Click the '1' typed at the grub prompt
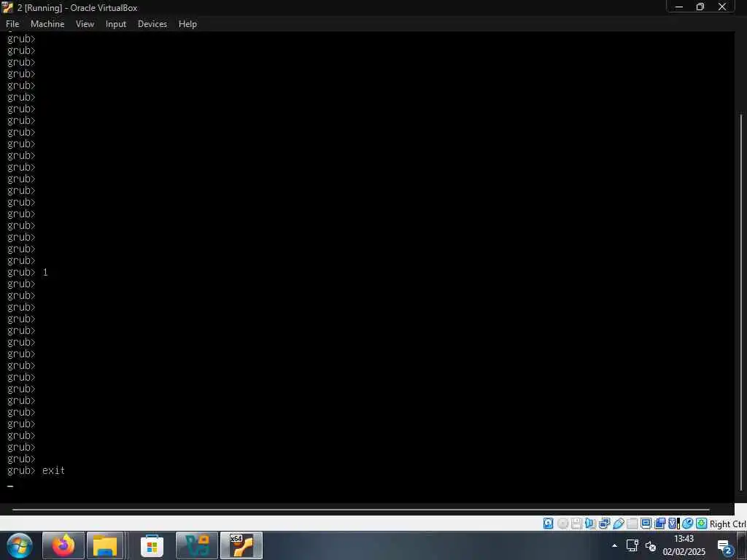The width and height of the screenshot is (747, 560). (45, 273)
